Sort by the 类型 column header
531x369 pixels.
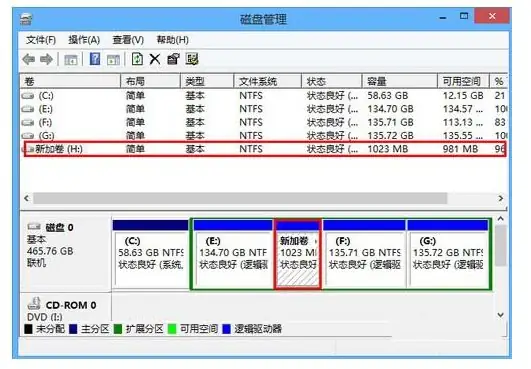207,81
